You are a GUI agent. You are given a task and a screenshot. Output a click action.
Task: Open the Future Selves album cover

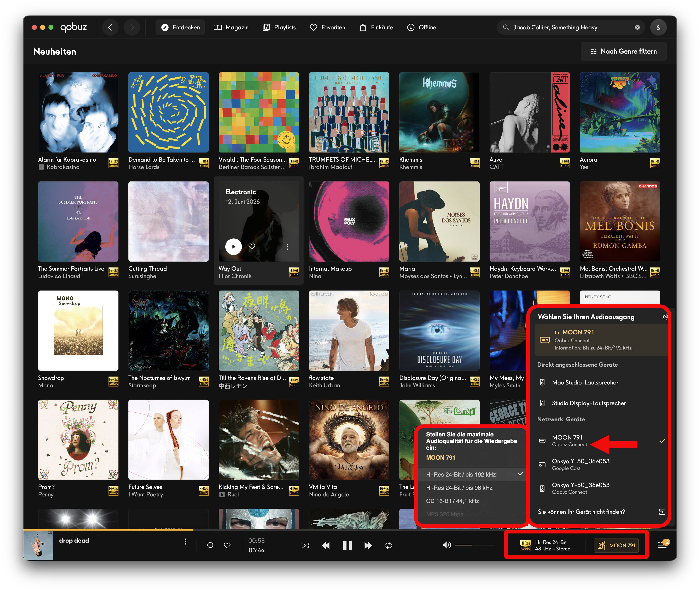pos(168,440)
